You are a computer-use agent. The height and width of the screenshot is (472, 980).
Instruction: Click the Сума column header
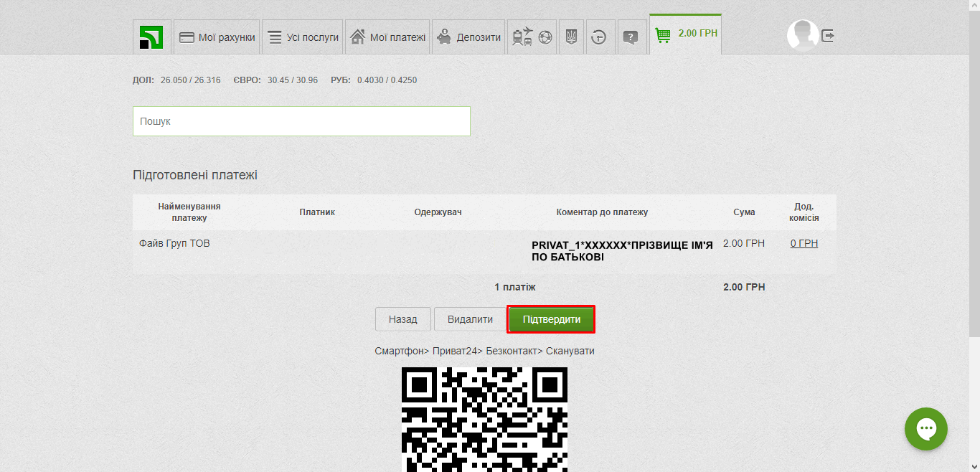(744, 212)
